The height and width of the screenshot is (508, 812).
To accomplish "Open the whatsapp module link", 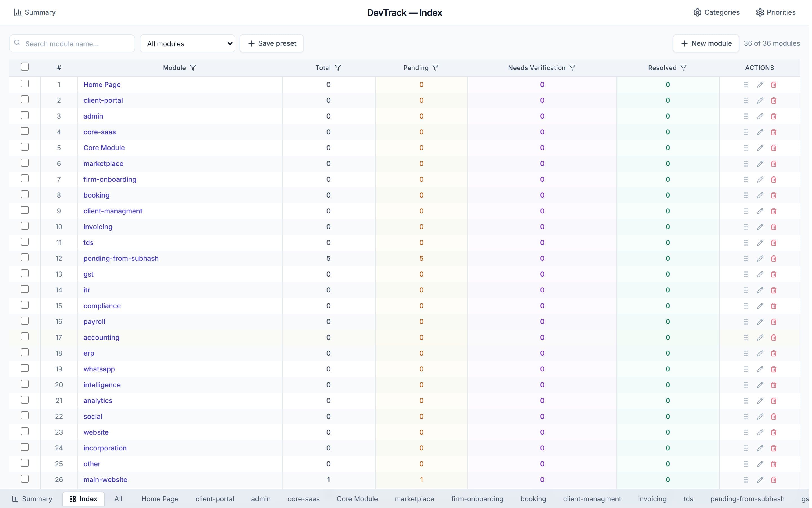I will 99,369.
